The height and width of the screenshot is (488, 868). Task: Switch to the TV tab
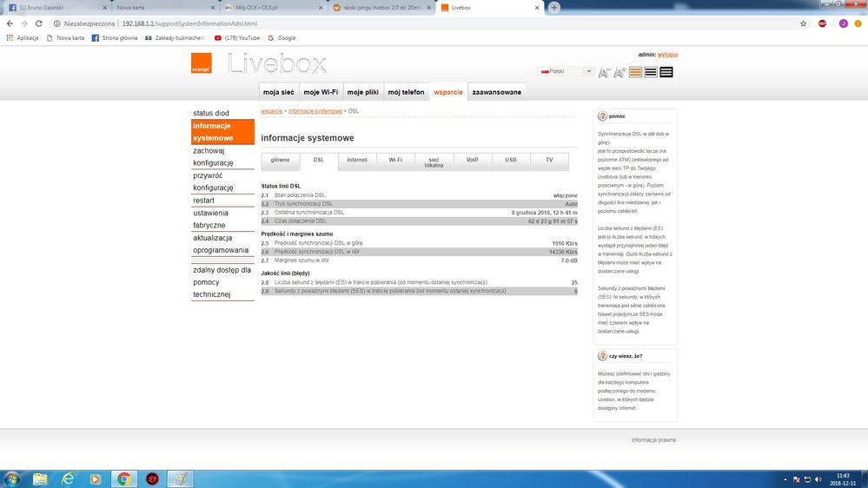click(549, 161)
